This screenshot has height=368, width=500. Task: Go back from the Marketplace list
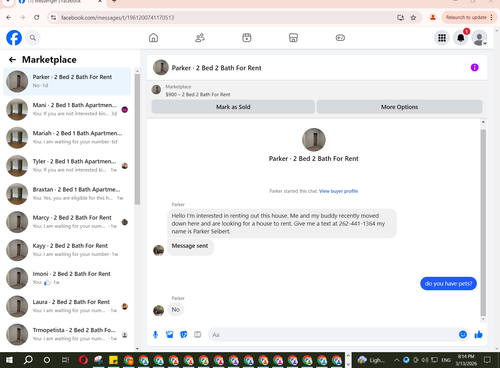[12, 60]
